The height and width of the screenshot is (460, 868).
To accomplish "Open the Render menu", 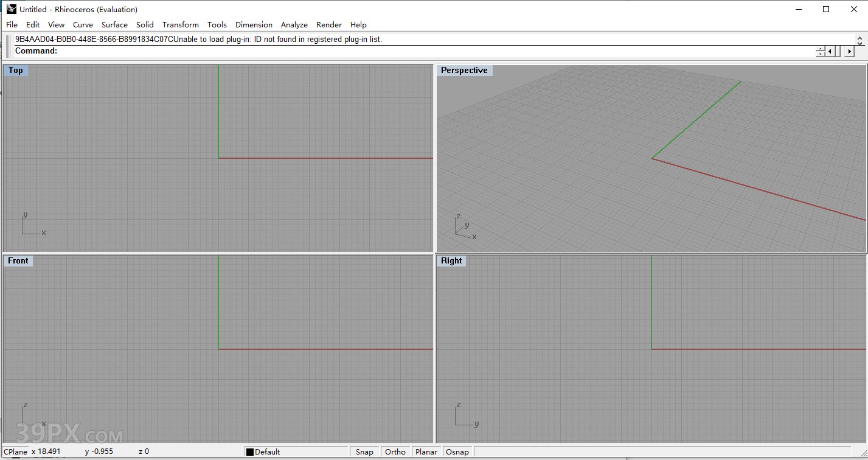I will coord(328,24).
